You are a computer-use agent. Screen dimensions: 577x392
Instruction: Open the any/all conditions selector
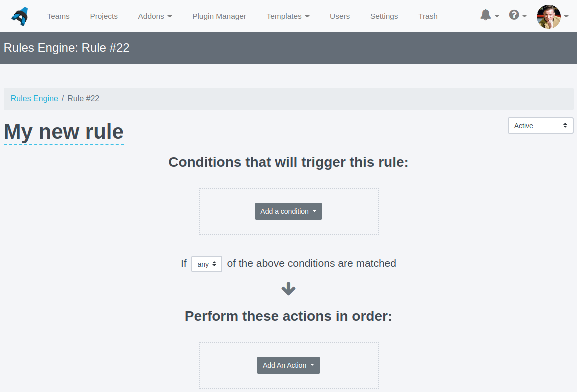pyautogui.click(x=207, y=264)
